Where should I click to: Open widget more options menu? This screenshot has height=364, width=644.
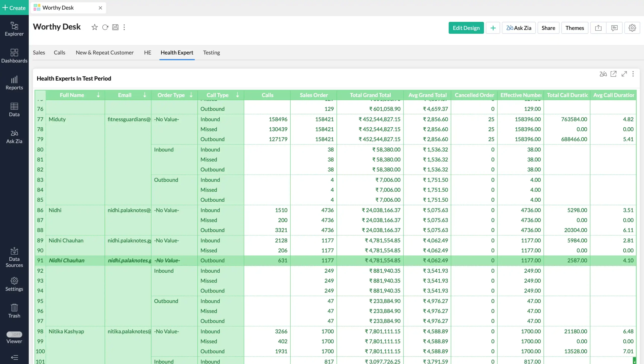pyautogui.click(x=633, y=74)
